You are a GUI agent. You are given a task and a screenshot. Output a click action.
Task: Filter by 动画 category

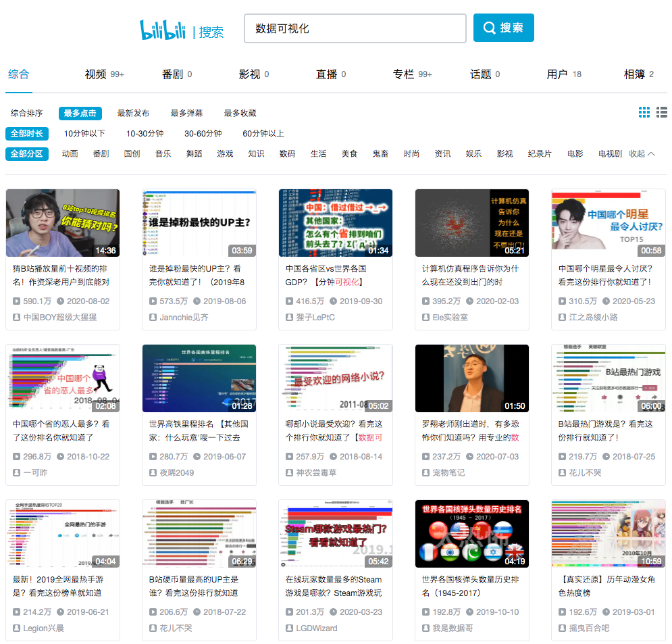(x=70, y=153)
